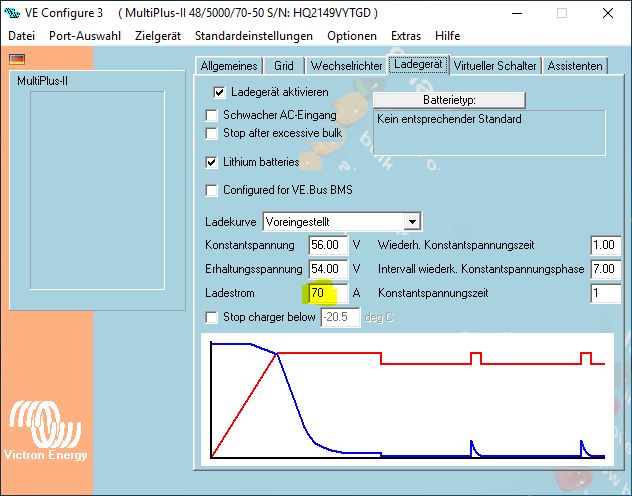
Task: Switch to the Grid tab
Action: pyautogui.click(x=284, y=66)
